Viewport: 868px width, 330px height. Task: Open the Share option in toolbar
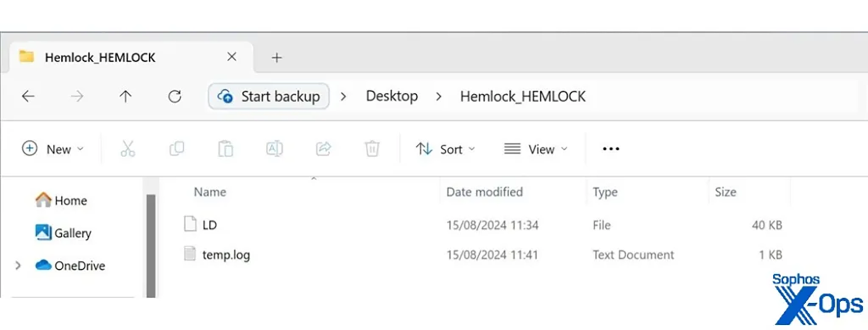coord(323,149)
